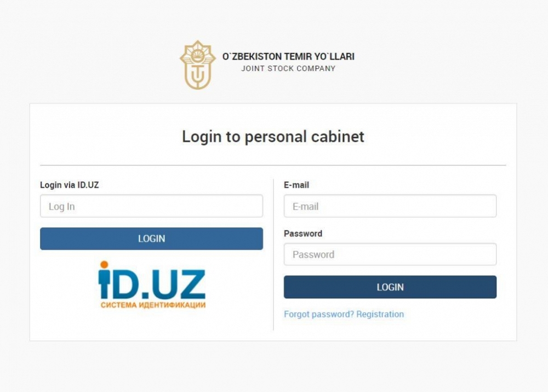Focus the Password input box

coord(390,254)
